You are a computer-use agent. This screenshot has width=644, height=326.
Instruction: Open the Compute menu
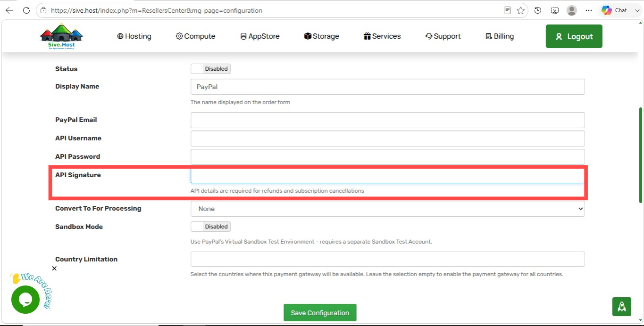(x=195, y=36)
